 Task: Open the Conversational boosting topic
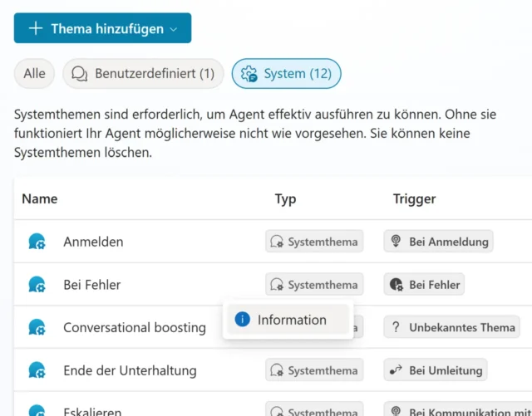[x=134, y=327]
